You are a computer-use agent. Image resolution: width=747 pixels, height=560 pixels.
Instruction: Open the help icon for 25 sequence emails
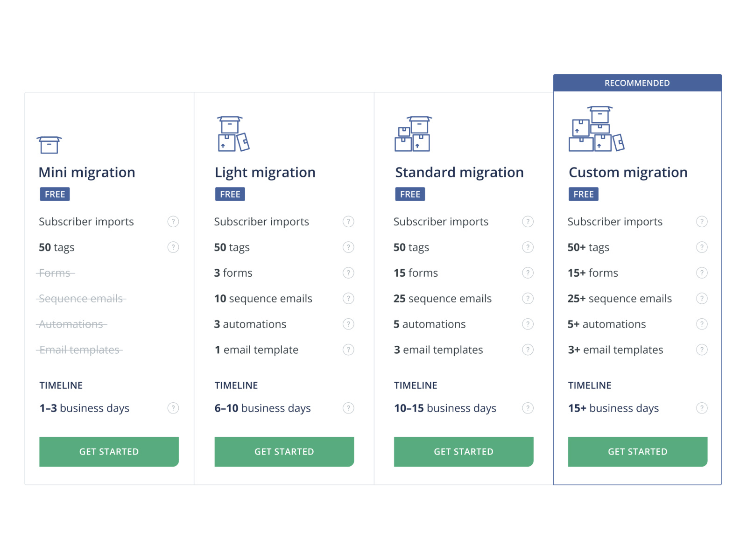pos(528,298)
